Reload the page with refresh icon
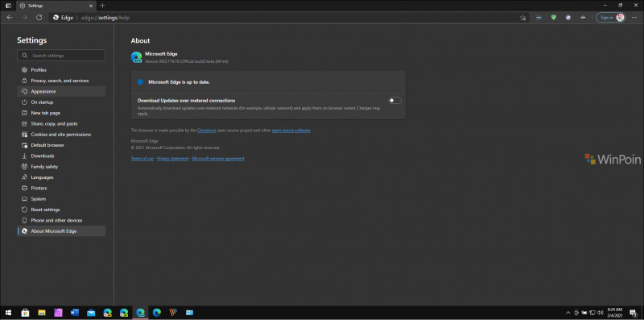The height and width of the screenshot is (320, 644). pos(39,17)
